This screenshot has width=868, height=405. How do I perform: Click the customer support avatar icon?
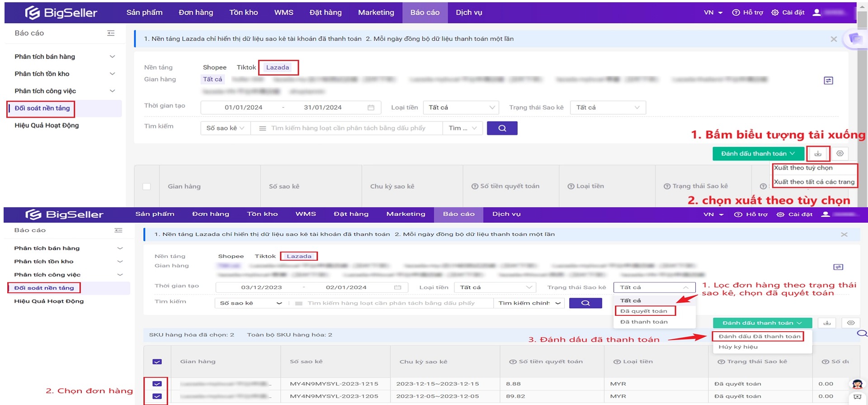pos(857,384)
